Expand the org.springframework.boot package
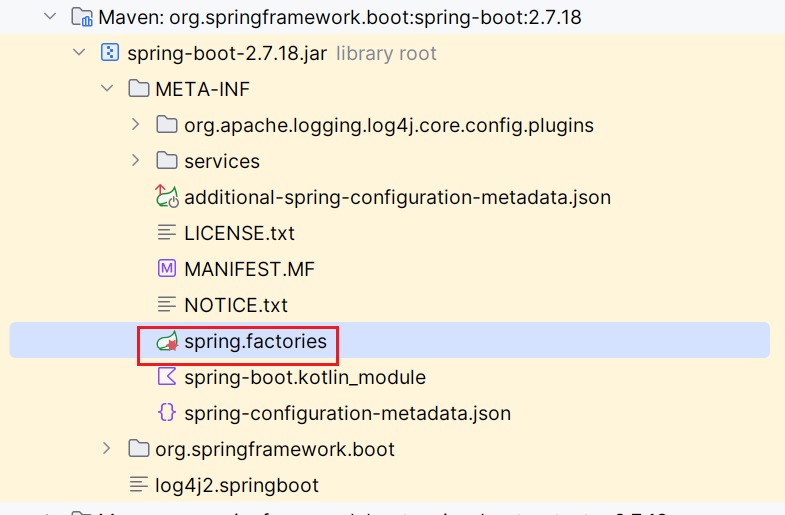The image size is (785, 515). pos(107,448)
